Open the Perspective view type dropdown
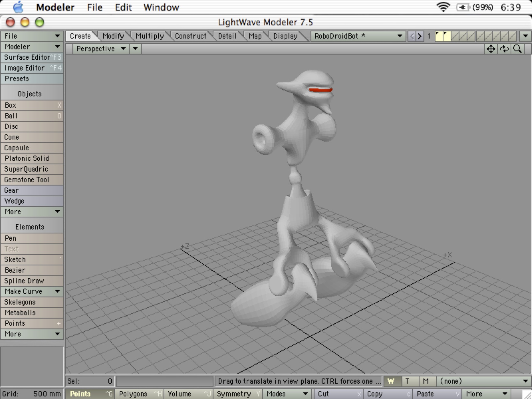 (101, 49)
